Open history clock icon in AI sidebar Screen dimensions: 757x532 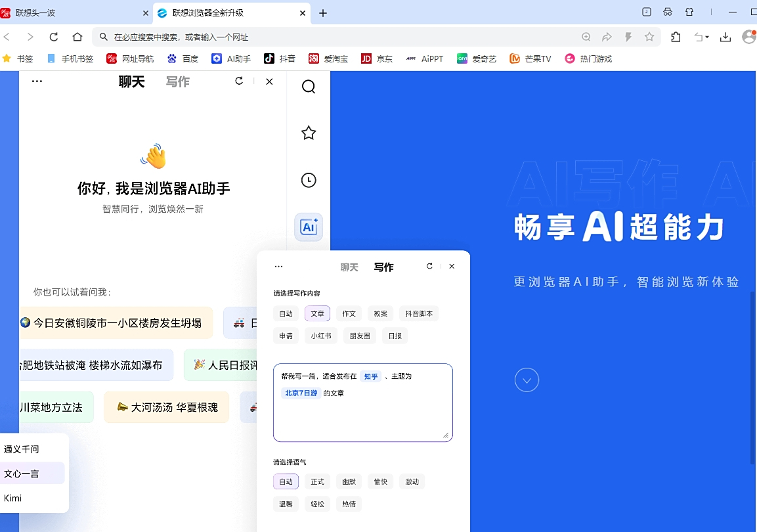(x=309, y=180)
